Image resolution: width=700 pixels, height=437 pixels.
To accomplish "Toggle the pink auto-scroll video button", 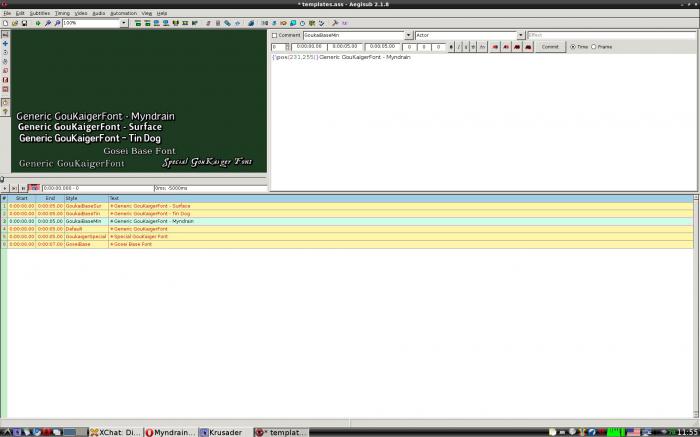I will click(x=34, y=188).
